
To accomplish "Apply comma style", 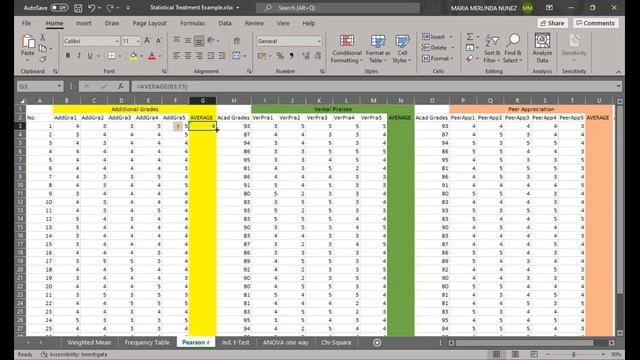I will [x=291, y=56].
